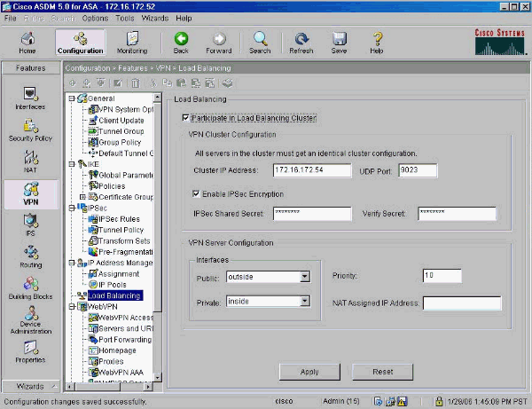Click the tree horizontal scrollbar right arrow
The image size is (532, 409).
(148, 387)
